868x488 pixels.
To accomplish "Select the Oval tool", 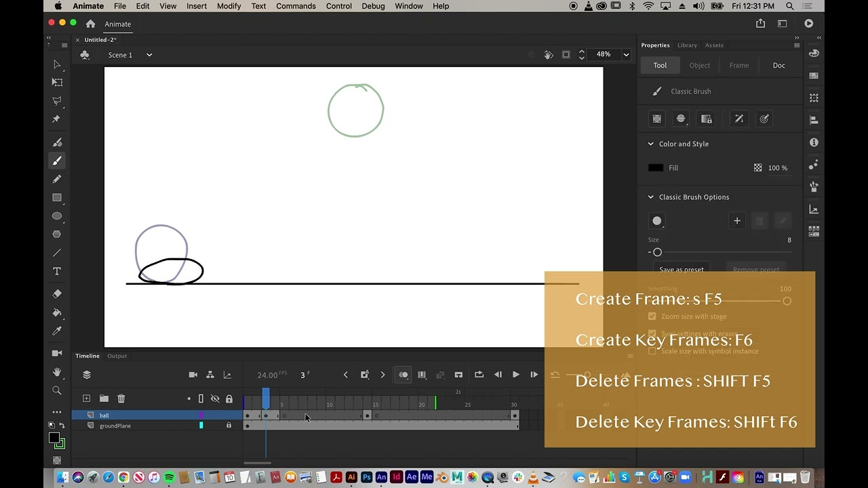I will pyautogui.click(x=57, y=216).
